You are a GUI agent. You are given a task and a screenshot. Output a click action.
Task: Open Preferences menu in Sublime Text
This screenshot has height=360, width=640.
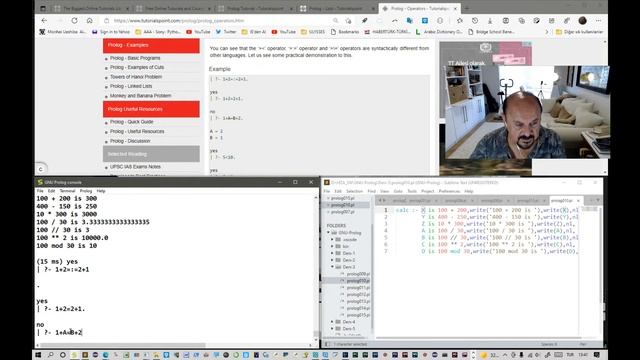449,191
